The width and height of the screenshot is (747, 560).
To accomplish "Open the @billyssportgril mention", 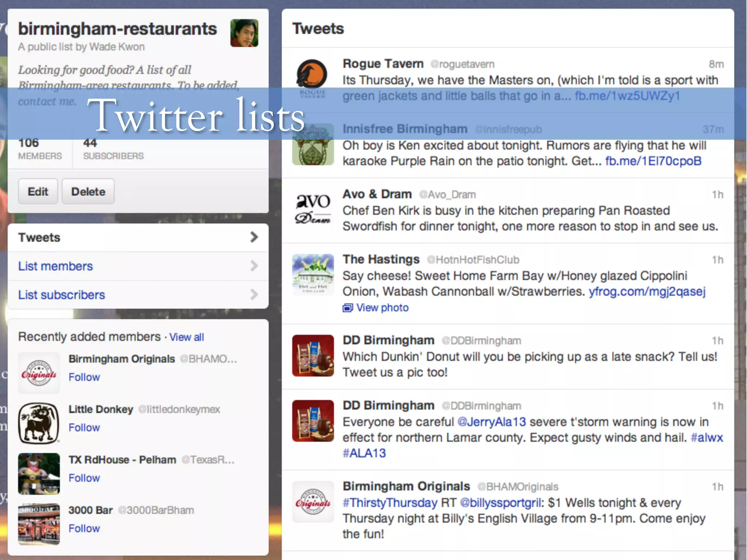I will (x=500, y=503).
